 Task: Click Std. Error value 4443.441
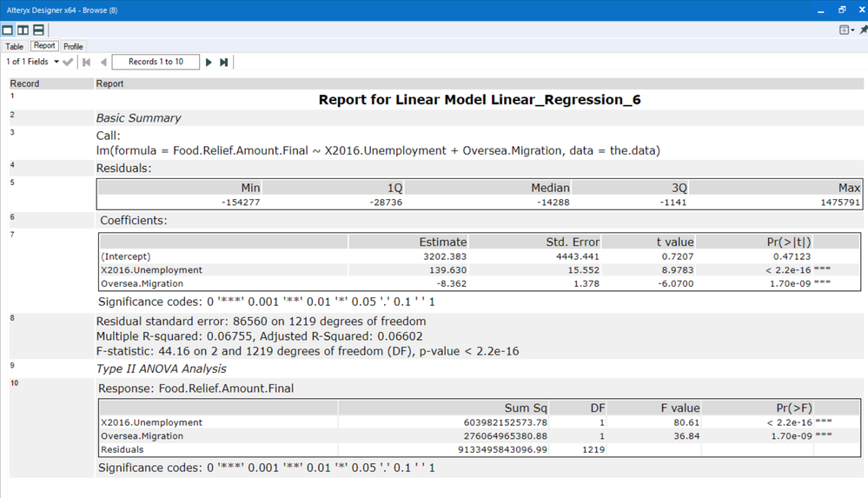click(x=578, y=256)
